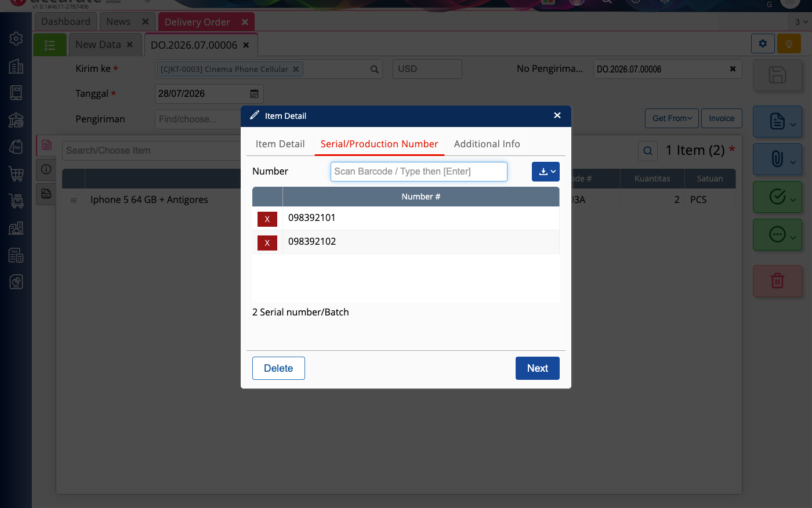Viewport: 812px width, 508px height.
Task: Go to the News tab
Action: click(118, 21)
